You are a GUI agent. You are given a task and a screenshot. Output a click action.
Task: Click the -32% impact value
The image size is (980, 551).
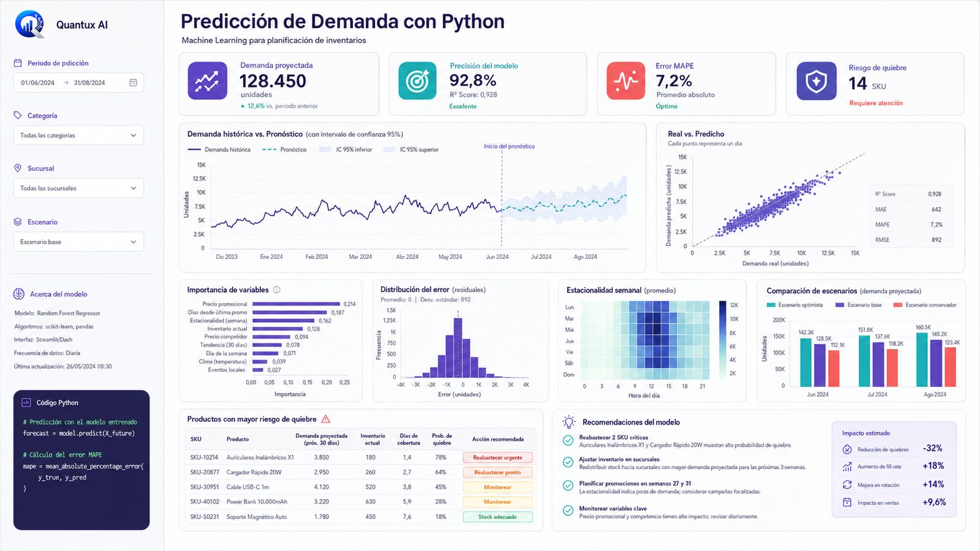pyautogui.click(x=933, y=448)
